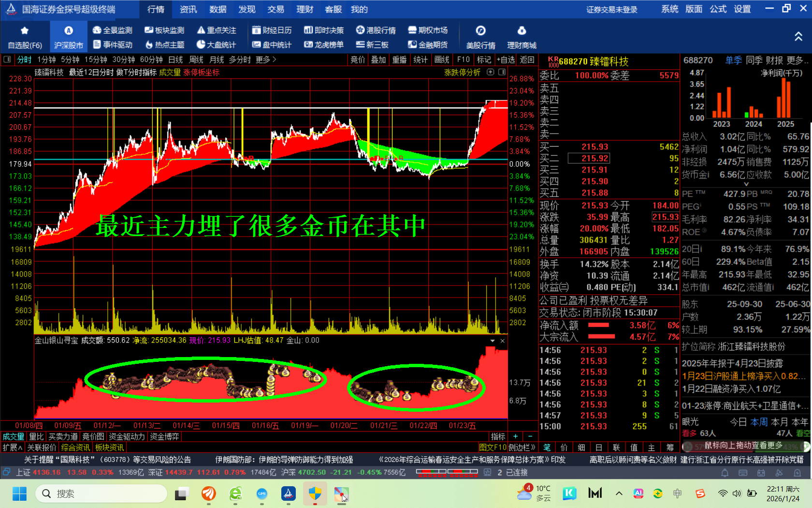
Task: Switch to 日线 daily chart tab
Action: pos(175,60)
